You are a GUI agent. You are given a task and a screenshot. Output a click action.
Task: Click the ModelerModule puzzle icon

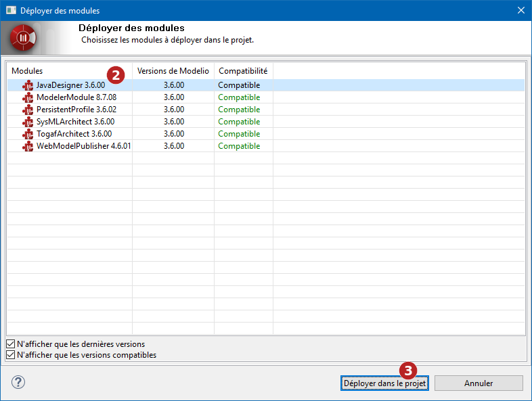(x=28, y=97)
